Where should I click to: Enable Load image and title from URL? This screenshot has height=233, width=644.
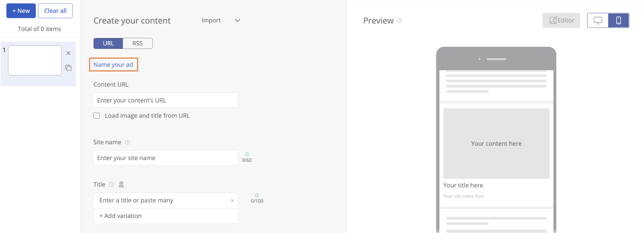[x=97, y=116]
